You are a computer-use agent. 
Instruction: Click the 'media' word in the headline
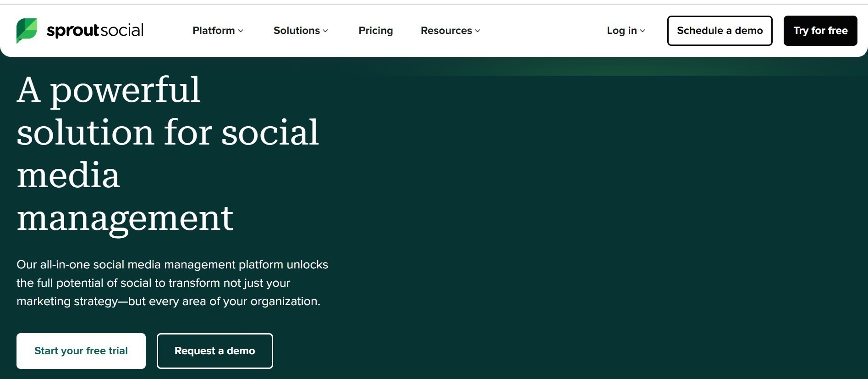[68, 175]
